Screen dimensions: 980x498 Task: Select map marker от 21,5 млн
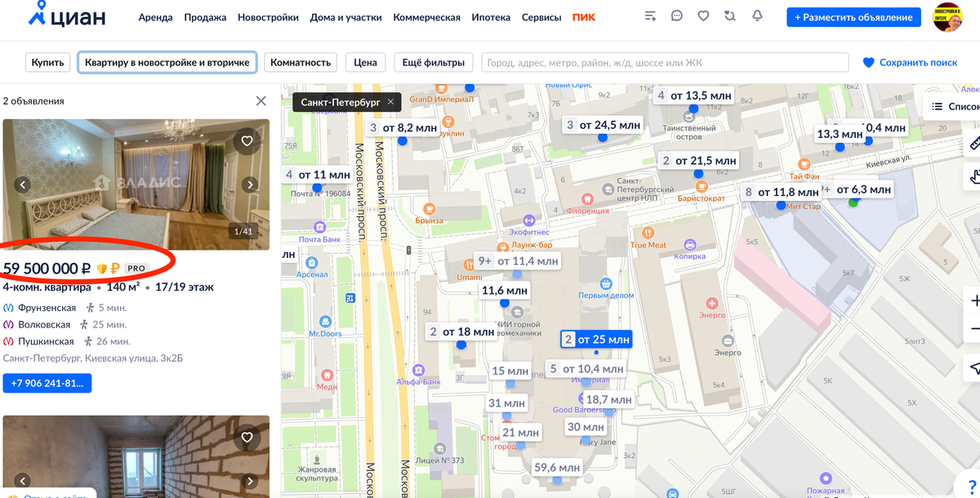click(698, 161)
